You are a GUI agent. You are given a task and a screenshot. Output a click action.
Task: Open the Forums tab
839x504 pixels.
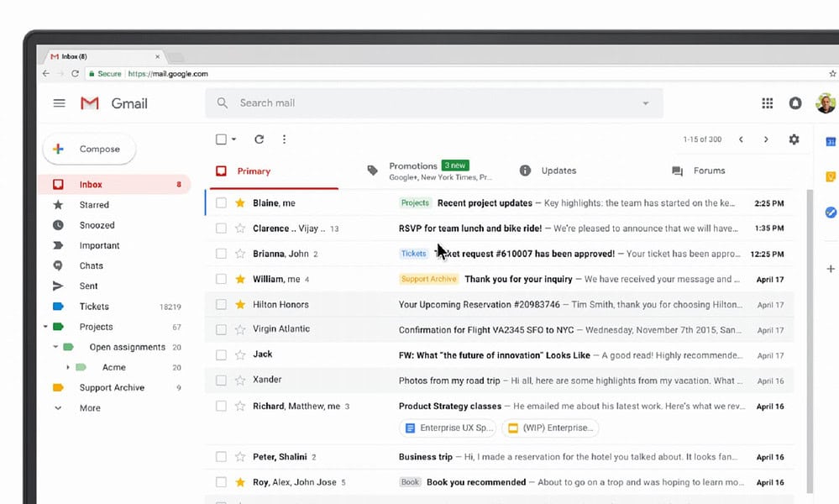tap(708, 171)
